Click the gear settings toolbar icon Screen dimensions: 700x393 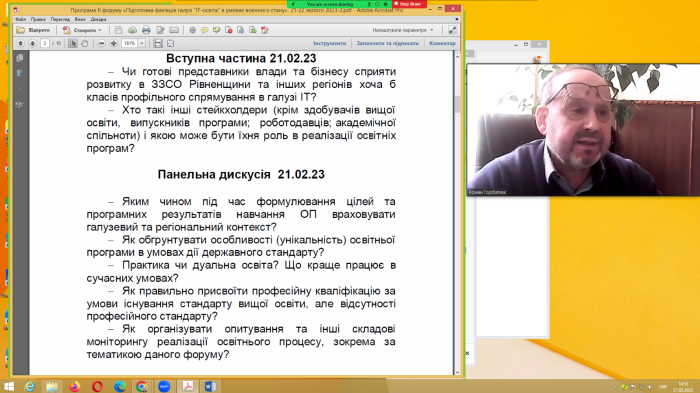192,30
